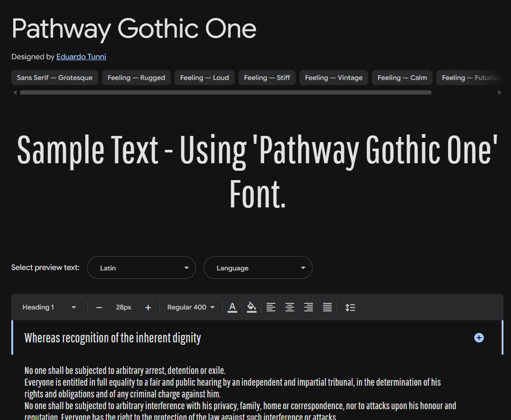Align text left
Screen dimensions: 511x420
[x=271, y=307]
